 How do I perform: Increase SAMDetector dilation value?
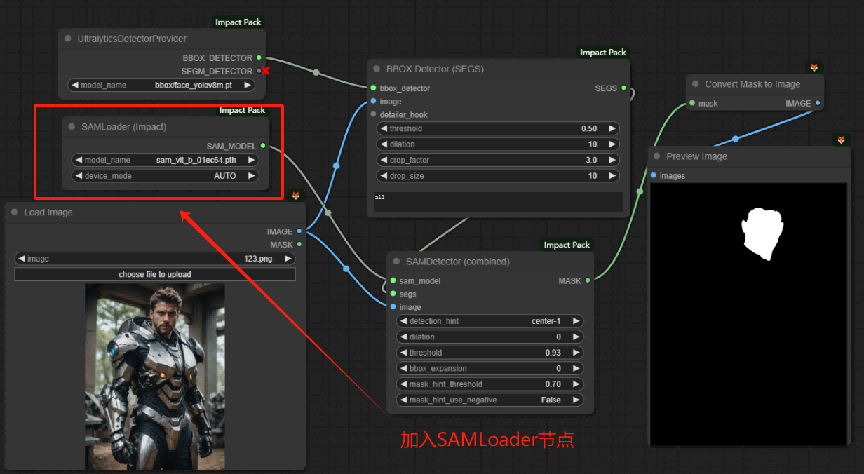click(576, 337)
